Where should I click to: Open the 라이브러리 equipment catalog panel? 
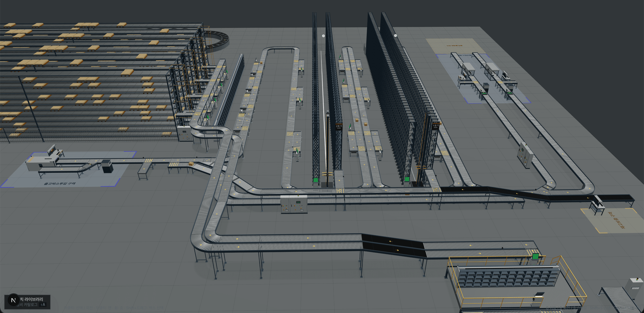[28, 302]
